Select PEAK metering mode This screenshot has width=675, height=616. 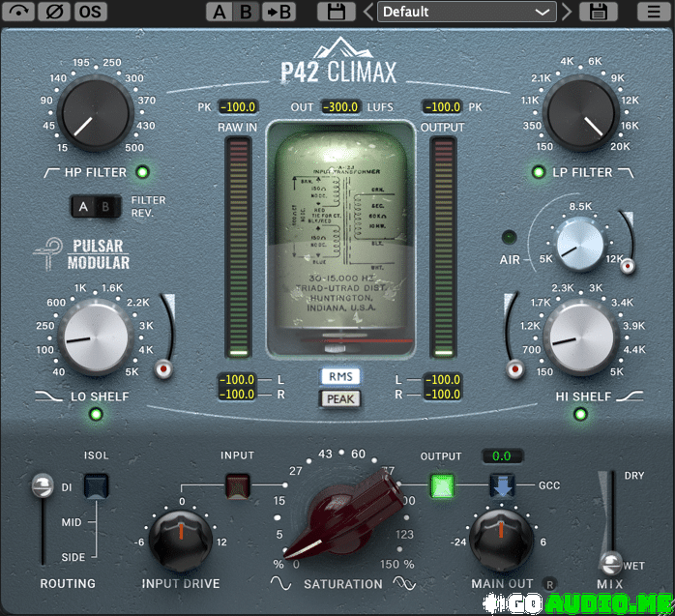pos(340,399)
